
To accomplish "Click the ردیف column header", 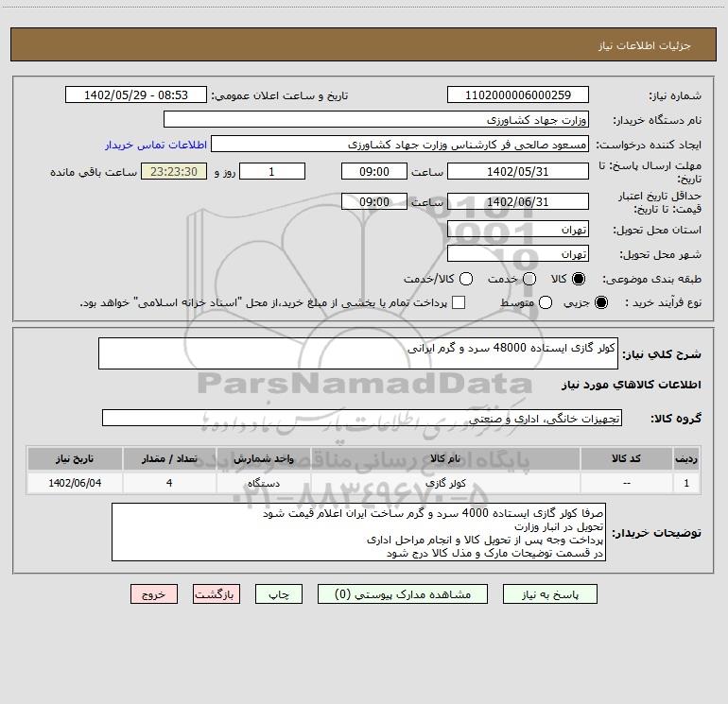I will tap(686, 458).
